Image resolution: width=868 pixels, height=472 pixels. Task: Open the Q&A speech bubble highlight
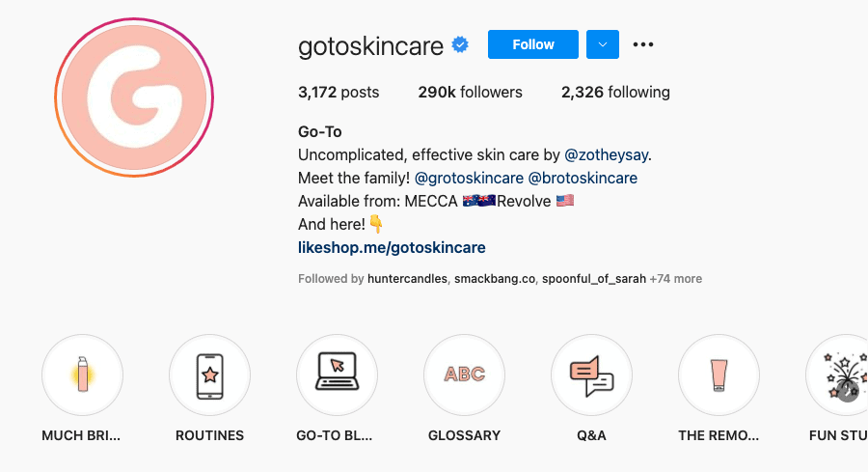coord(591,375)
